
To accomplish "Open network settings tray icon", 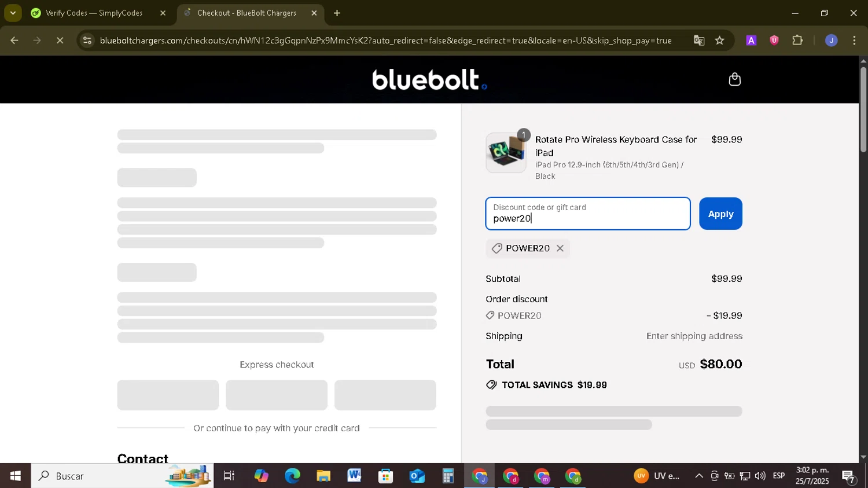I will click(745, 476).
